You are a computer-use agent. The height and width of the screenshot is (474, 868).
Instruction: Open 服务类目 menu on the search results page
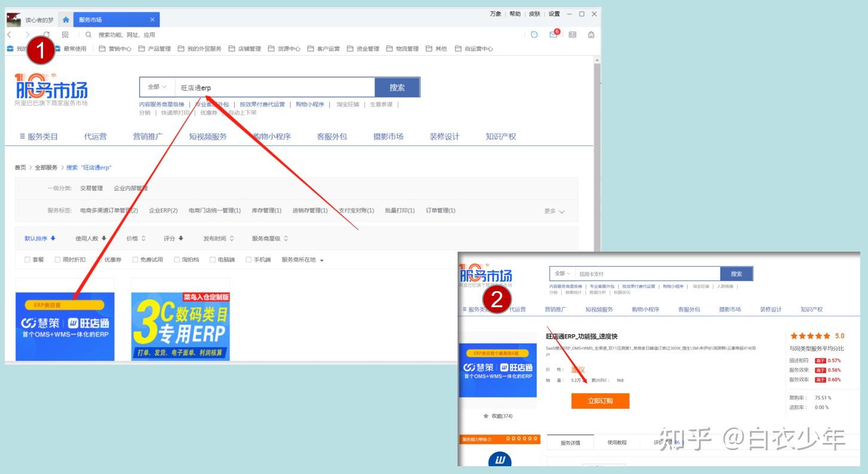tap(39, 136)
